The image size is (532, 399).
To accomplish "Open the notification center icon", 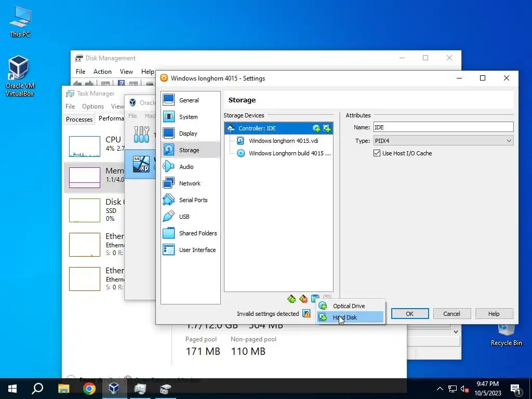I will tap(516, 389).
